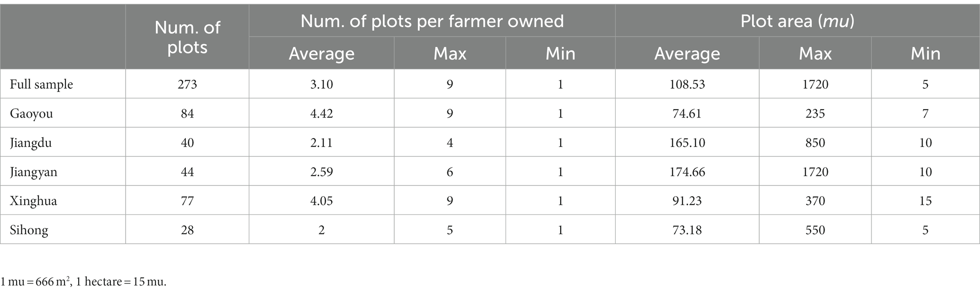This screenshot has height=294, width=980.
Task: Select the 'Full sample' row label
Action: pyautogui.click(x=42, y=84)
